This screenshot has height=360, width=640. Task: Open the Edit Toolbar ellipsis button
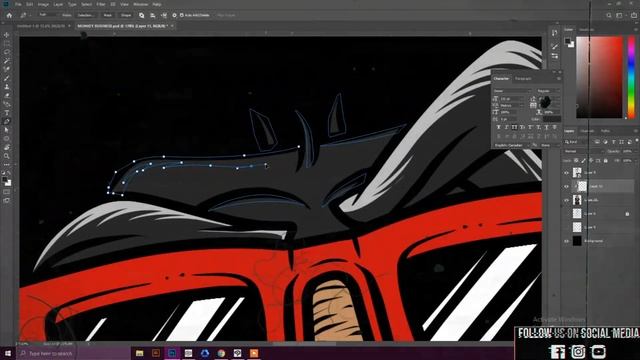(7, 164)
